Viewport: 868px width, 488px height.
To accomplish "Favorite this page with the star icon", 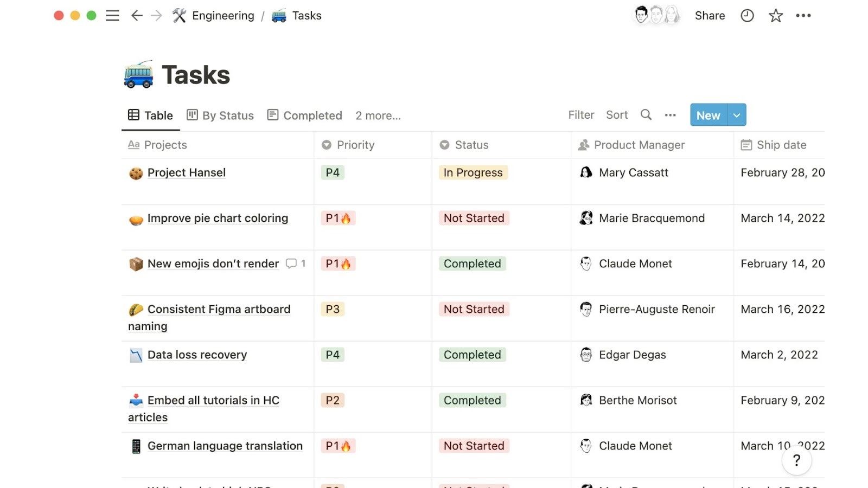I will [775, 16].
